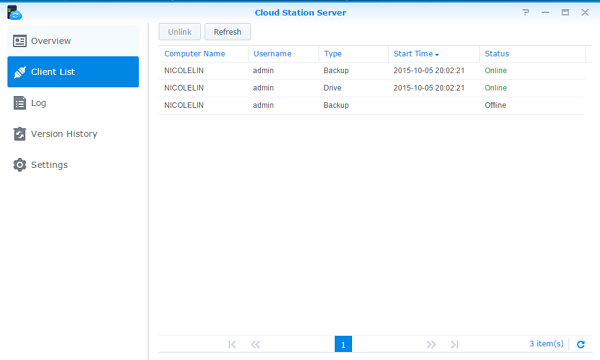Open the Log section

pos(73,103)
